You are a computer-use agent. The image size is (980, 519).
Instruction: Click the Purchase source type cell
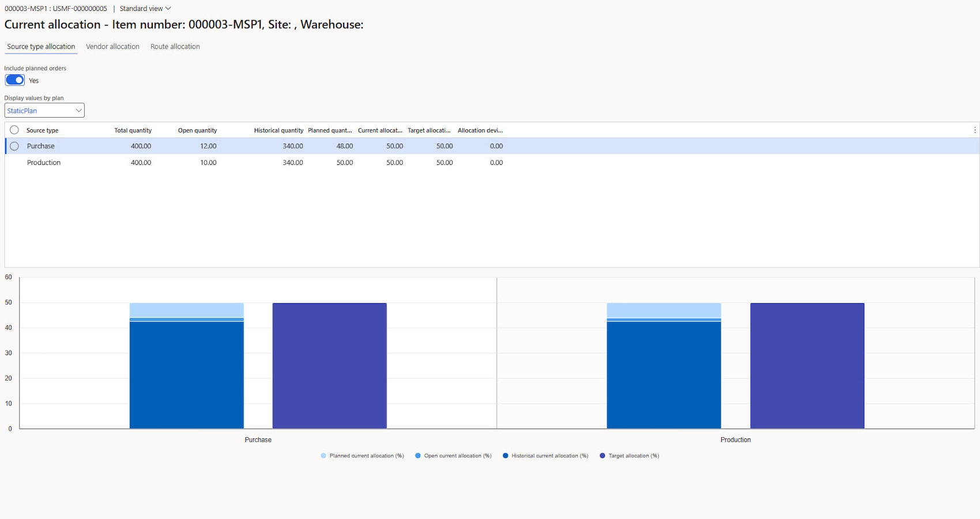point(40,146)
